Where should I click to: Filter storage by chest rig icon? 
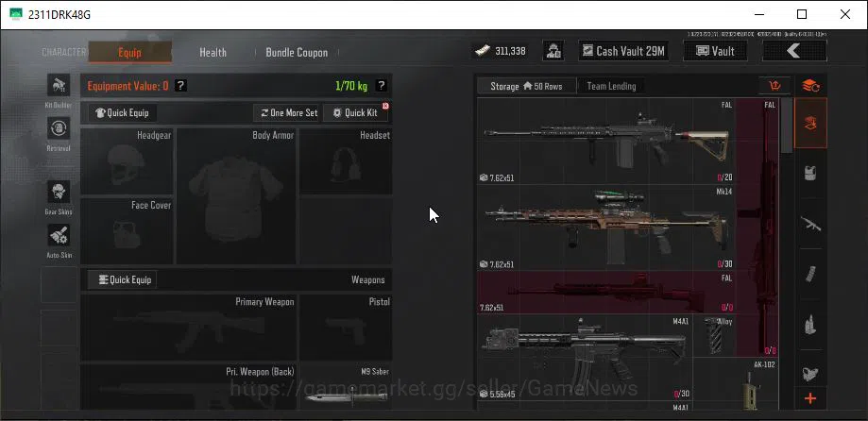pyautogui.click(x=811, y=374)
